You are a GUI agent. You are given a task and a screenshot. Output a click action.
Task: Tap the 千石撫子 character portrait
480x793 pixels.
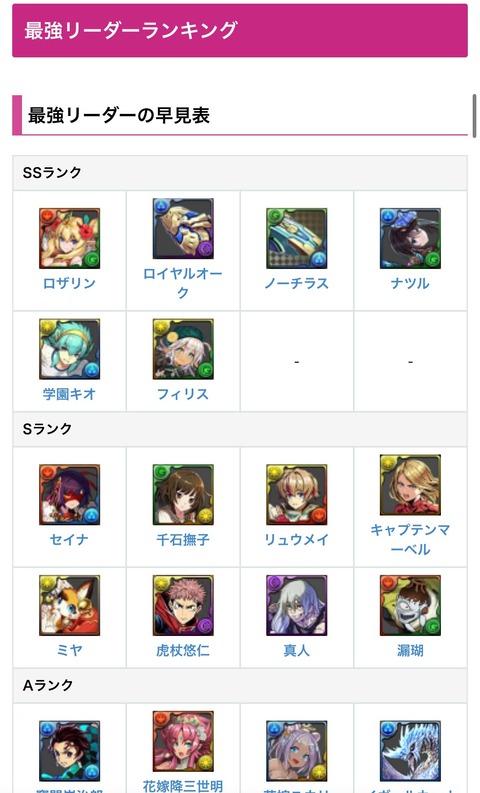tap(183, 495)
